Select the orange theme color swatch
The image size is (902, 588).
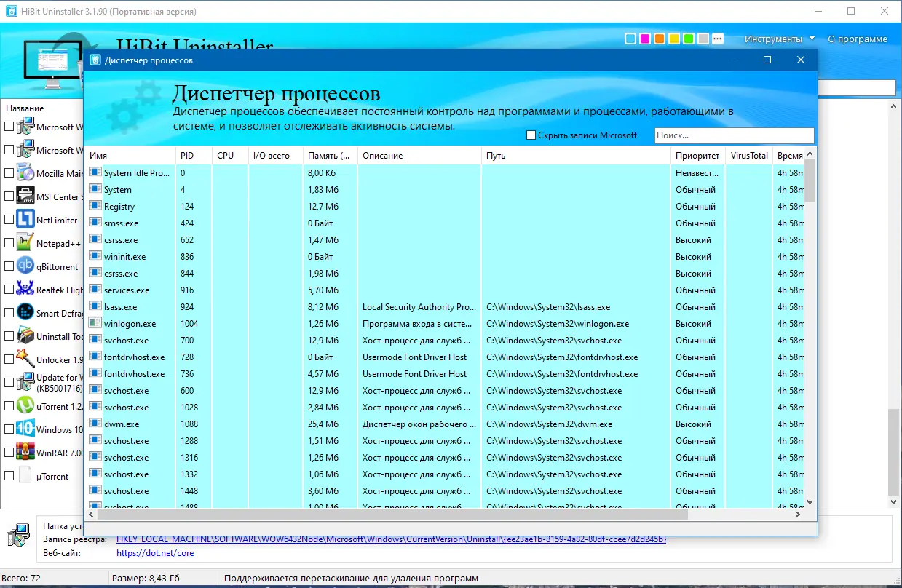[x=660, y=39]
